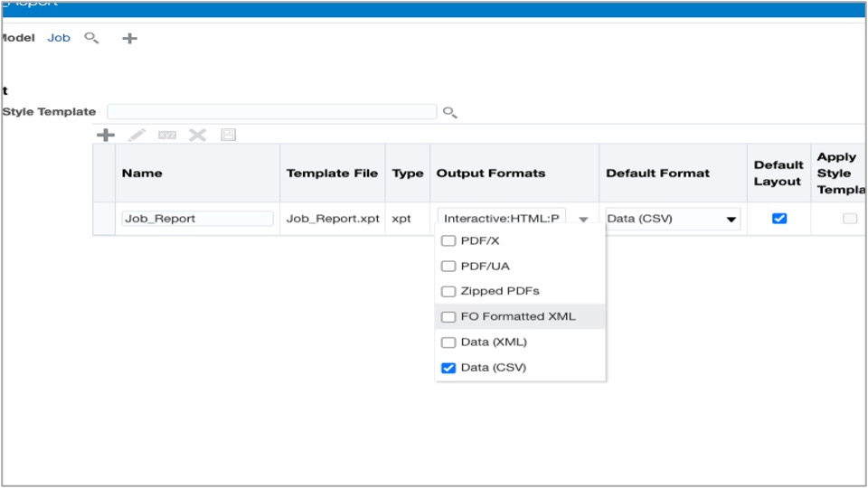The image size is (868, 488).
Task: Choose Zipped PDFs from output list
Action: [499, 292]
